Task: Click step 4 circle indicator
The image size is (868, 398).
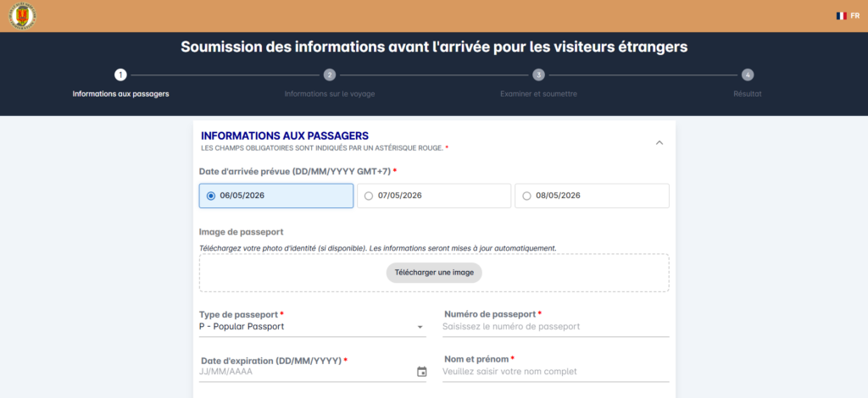Action: (x=748, y=75)
